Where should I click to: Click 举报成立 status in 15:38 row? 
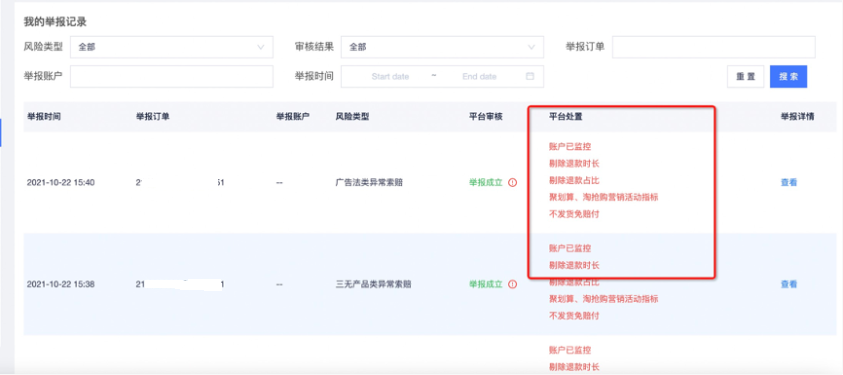point(485,284)
